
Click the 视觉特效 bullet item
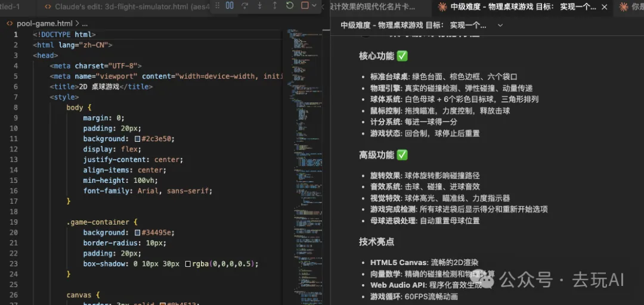click(440, 198)
